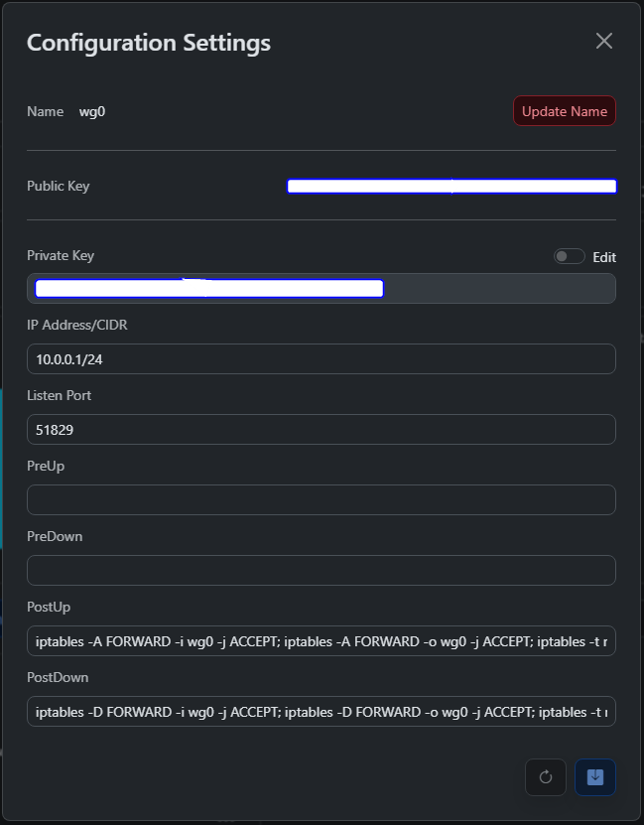Click the redacted Public Key value
This screenshot has height=825, width=644.
pyautogui.click(x=451, y=187)
